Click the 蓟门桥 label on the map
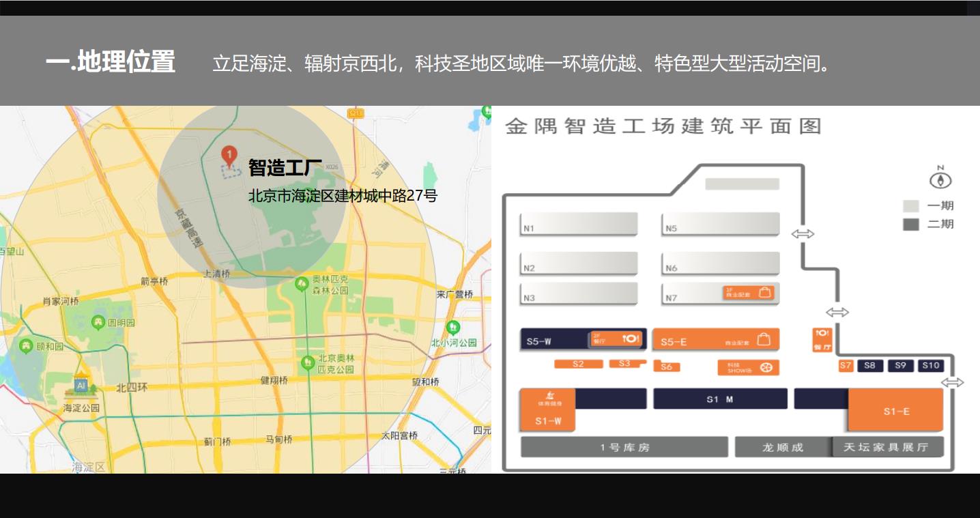The width and height of the screenshot is (980, 518). tap(218, 442)
